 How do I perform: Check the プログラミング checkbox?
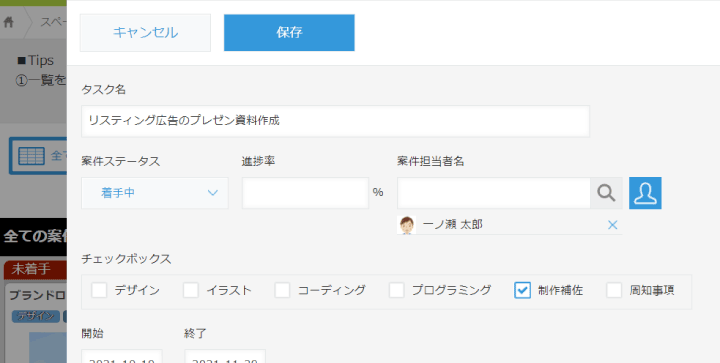pos(397,290)
